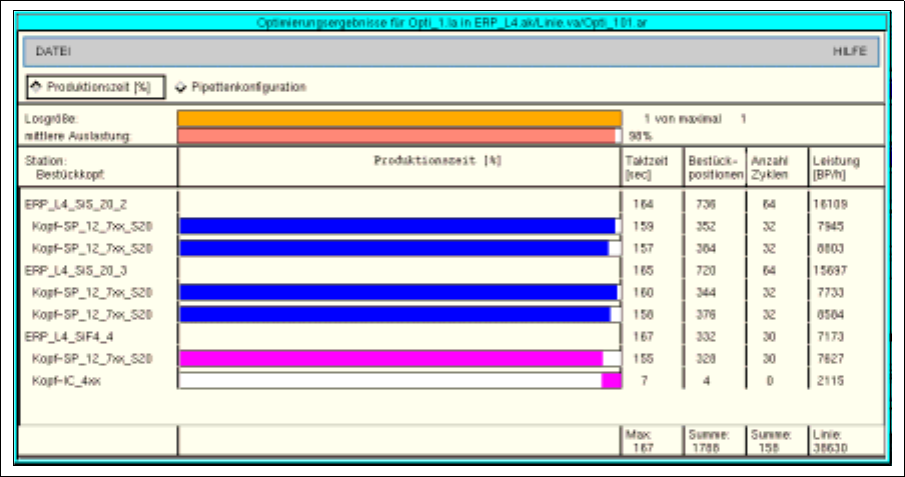Click the Taktzeit [sec] column header
The width and height of the screenshot is (905, 477).
(x=647, y=167)
